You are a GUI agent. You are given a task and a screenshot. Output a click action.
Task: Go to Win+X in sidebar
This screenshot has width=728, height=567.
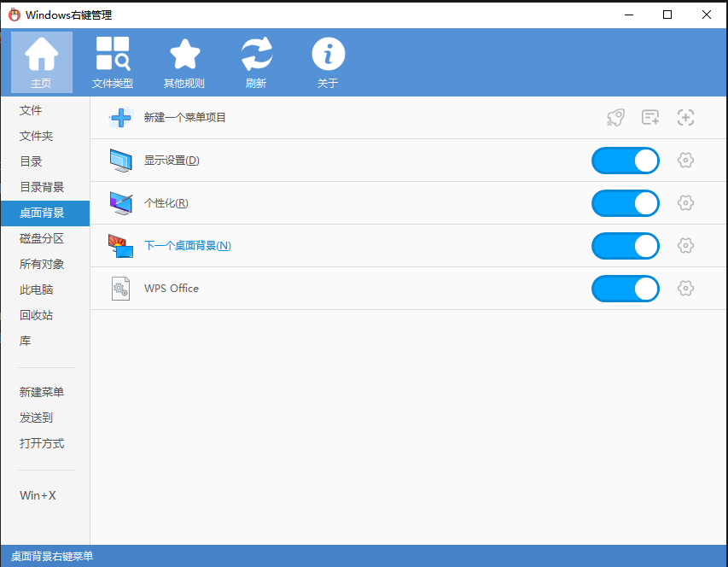(x=38, y=495)
